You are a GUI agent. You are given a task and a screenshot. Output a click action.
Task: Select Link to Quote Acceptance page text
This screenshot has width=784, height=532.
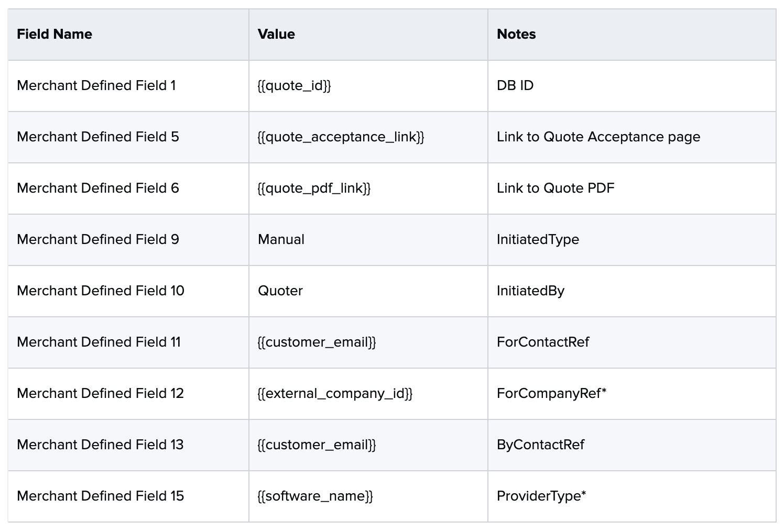[598, 137]
